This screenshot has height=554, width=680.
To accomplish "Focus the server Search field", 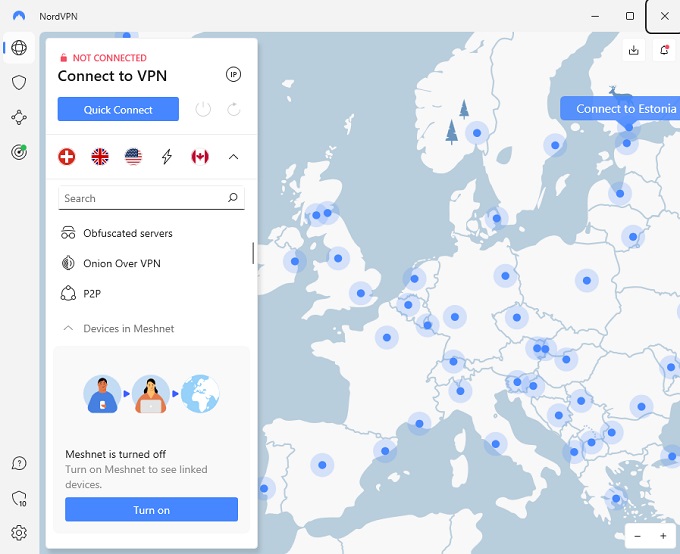I will point(151,198).
